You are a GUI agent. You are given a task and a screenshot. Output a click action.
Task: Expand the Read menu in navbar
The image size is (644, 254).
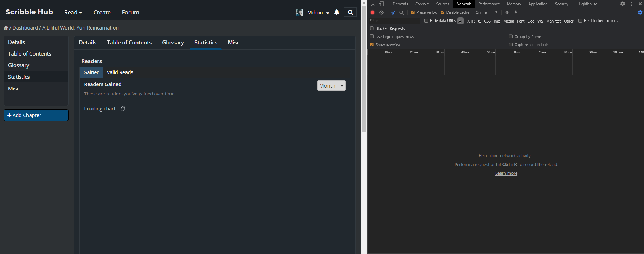[73, 12]
